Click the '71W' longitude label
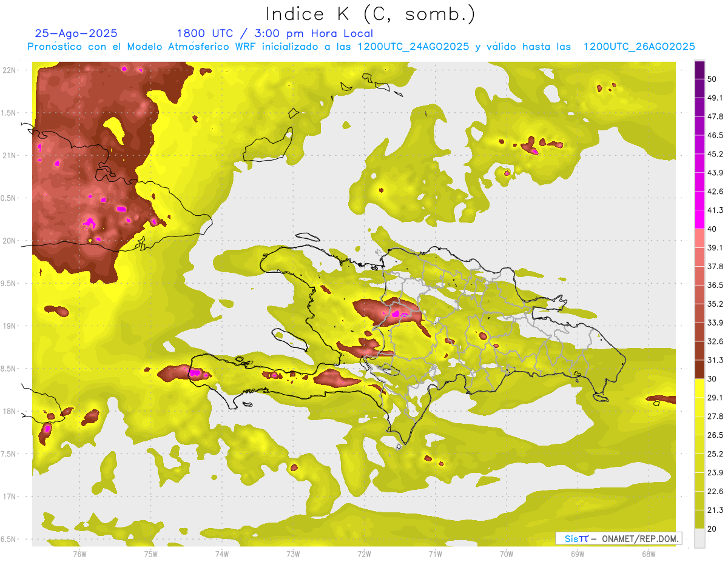The height and width of the screenshot is (562, 728). pyautogui.click(x=435, y=554)
